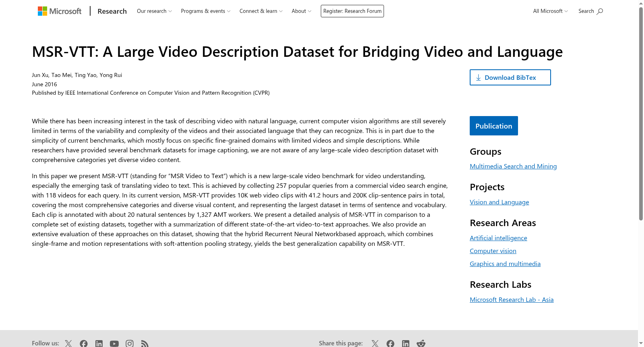
Task: Expand the Connect & learn menu
Action: tap(261, 11)
